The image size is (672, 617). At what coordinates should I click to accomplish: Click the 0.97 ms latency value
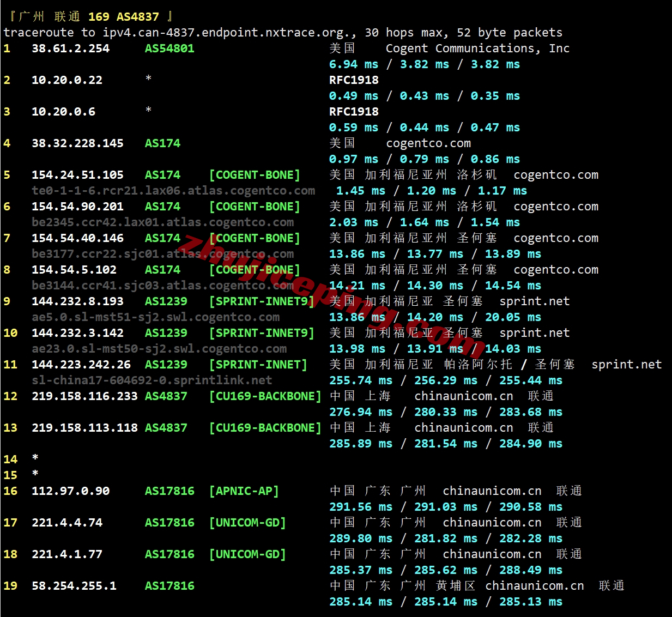(354, 159)
